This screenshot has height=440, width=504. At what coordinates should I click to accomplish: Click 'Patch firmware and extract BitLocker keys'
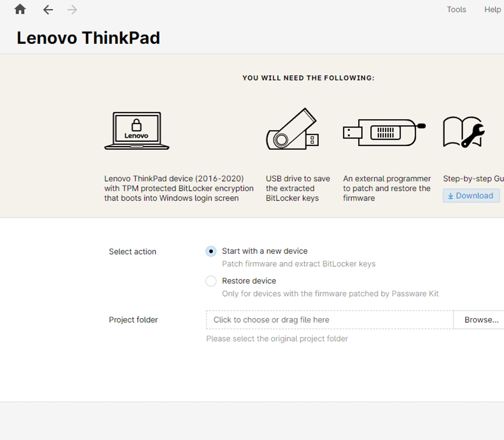(x=299, y=264)
